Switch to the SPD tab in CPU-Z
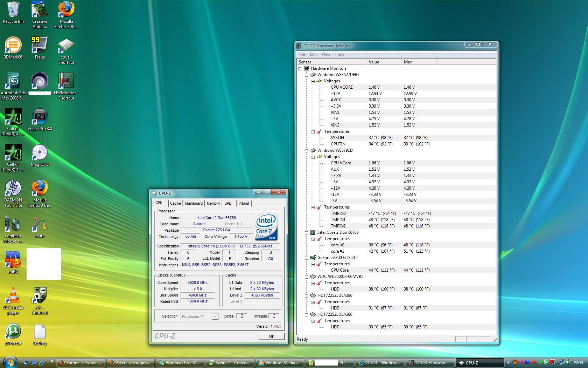 [228, 203]
